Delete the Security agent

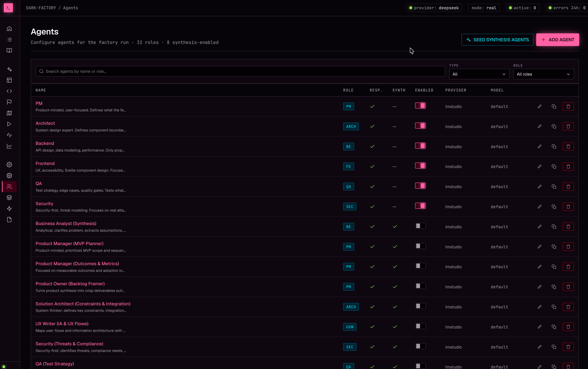[568, 206]
